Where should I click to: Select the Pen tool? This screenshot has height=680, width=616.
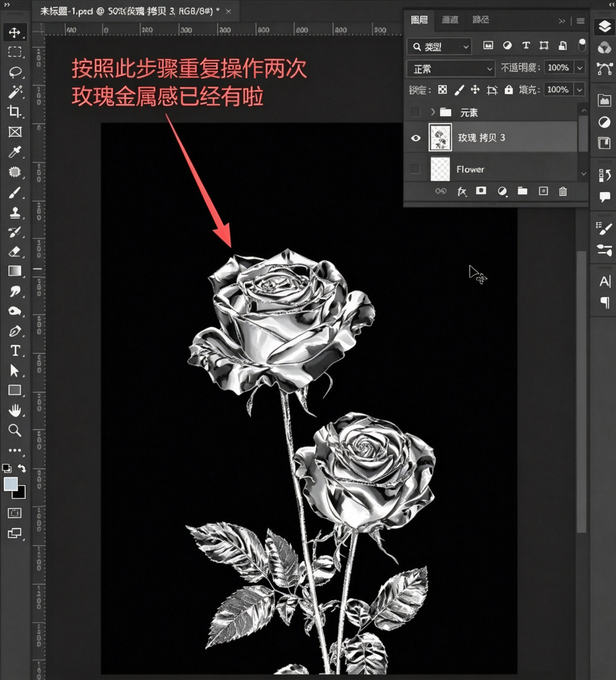15,331
